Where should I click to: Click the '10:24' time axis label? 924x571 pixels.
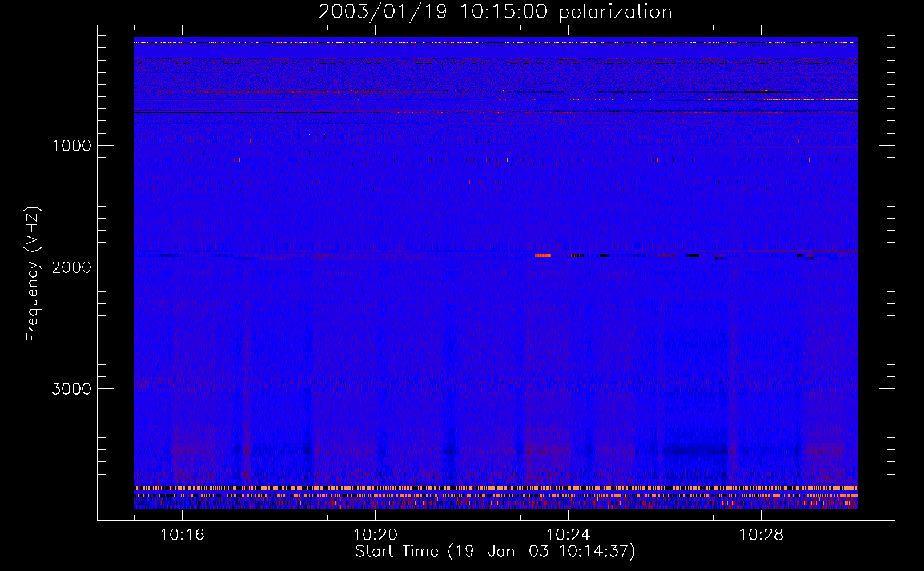[x=568, y=535]
